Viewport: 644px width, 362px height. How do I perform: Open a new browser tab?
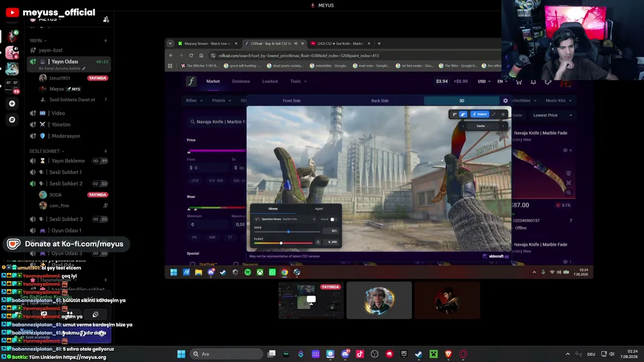[379, 43]
